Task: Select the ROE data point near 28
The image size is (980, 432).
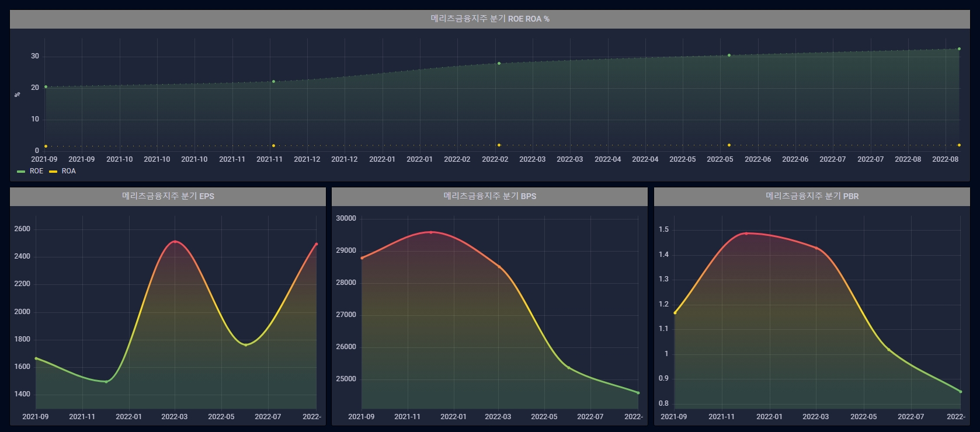Action: click(499, 64)
